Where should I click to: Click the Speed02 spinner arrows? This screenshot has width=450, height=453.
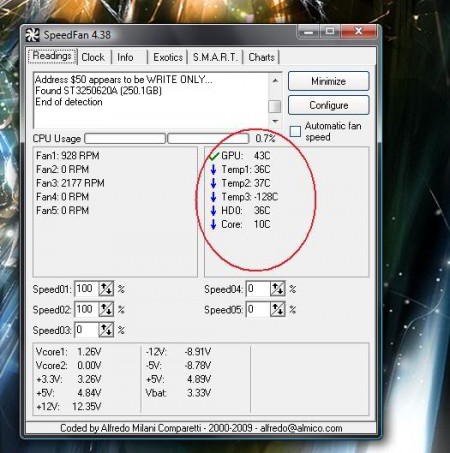pos(106,309)
